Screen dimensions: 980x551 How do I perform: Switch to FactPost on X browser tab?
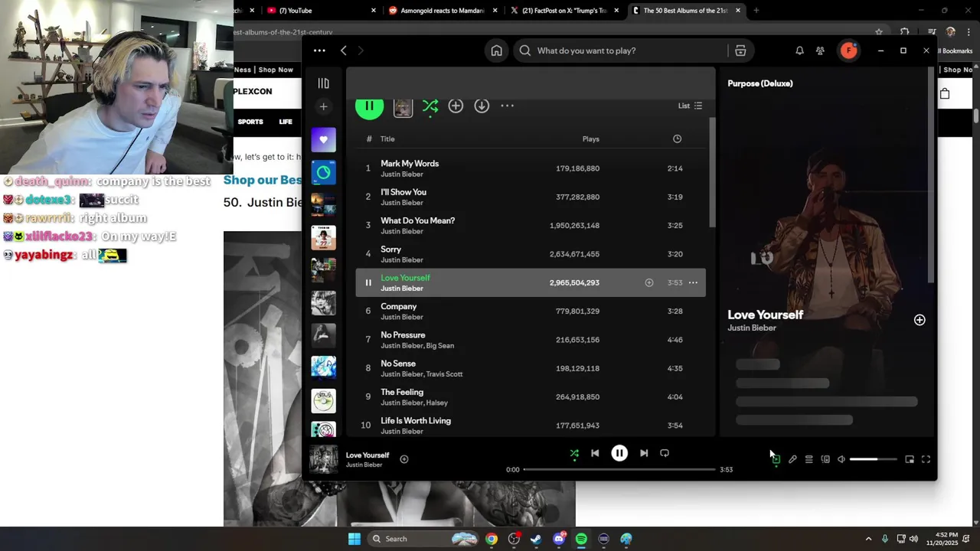[x=565, y=11]
